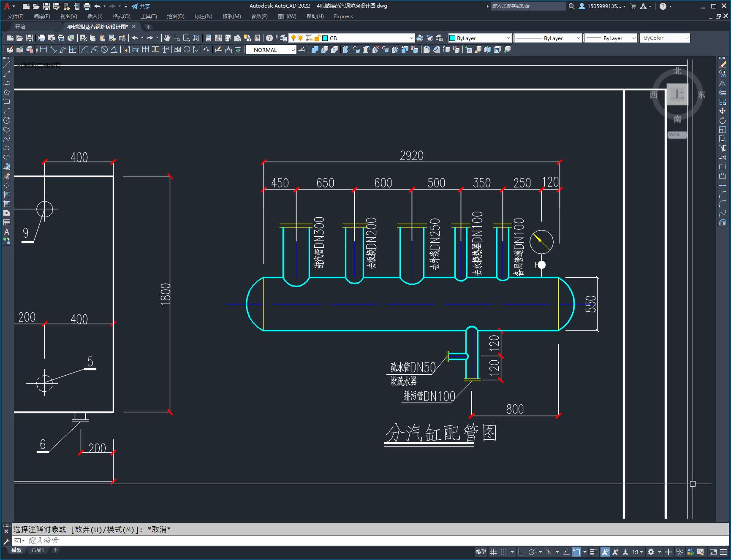Select the multiline Text tool

7,232
